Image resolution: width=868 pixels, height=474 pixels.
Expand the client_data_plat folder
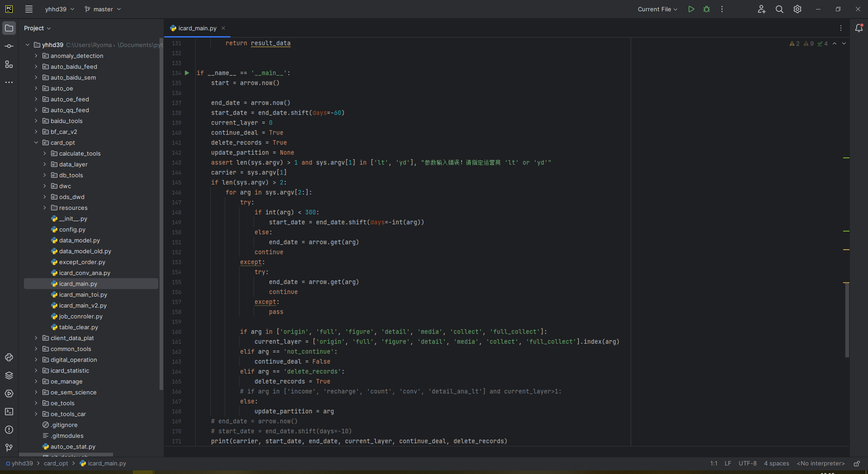point(36,338)
